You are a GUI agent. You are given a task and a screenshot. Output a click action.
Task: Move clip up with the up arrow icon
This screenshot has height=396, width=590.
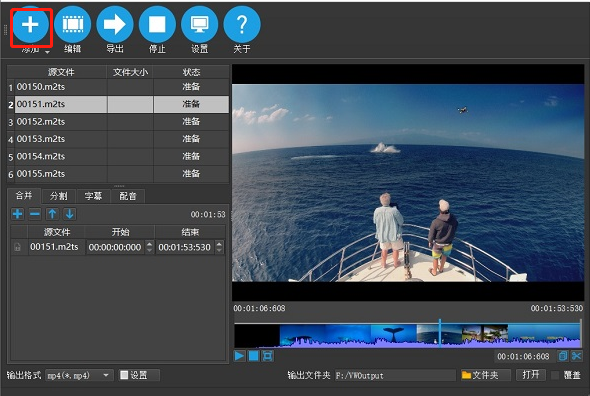(52, 214)
